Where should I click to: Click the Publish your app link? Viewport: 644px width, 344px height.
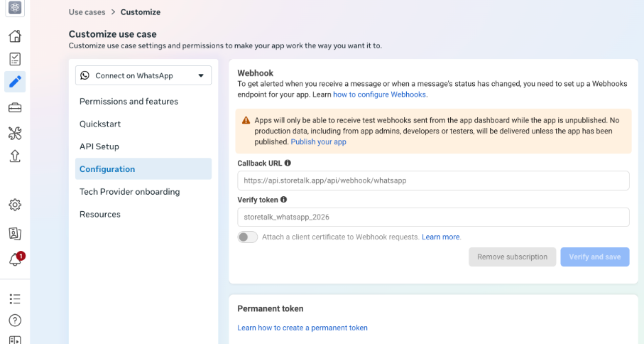[x=318, y=141]
